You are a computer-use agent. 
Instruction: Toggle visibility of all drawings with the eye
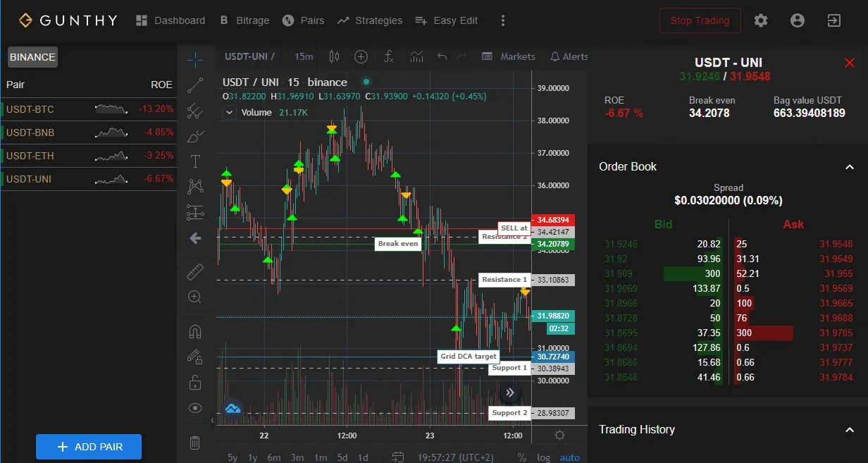tap(195, 407)
